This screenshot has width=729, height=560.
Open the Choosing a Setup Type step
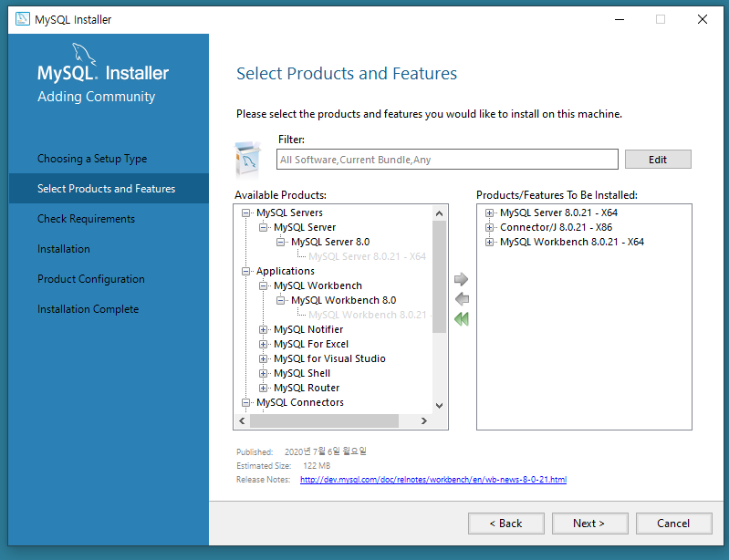(92, 159)
